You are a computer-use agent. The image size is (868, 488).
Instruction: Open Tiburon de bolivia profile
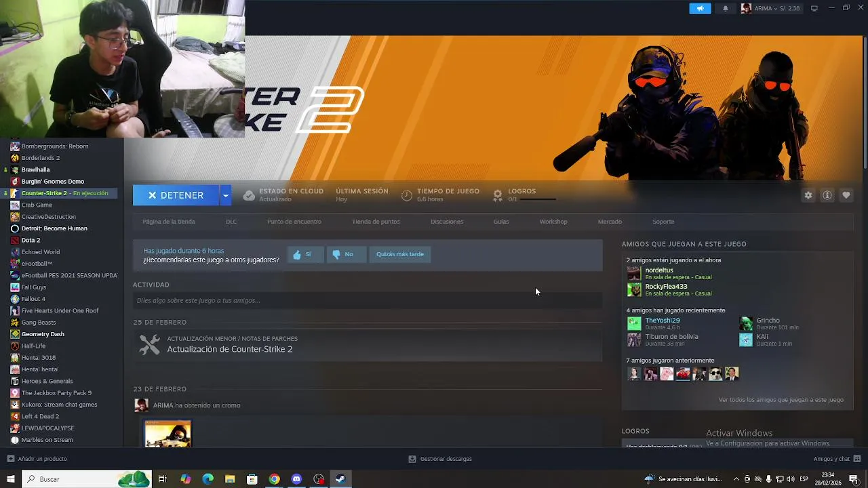click(x=671, y=336)
